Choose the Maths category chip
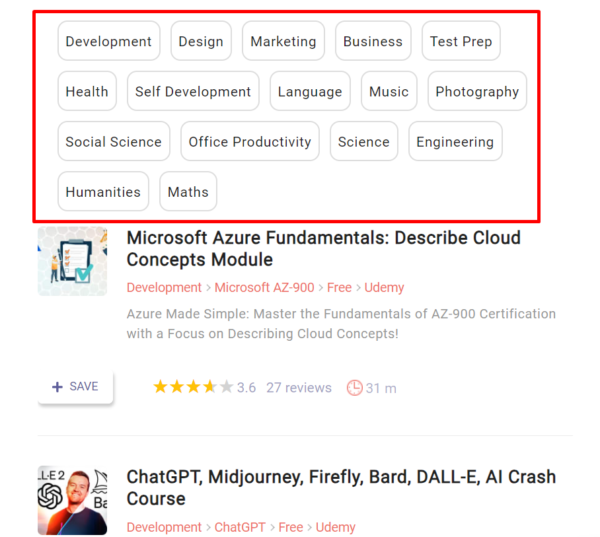 pos(188,191)
